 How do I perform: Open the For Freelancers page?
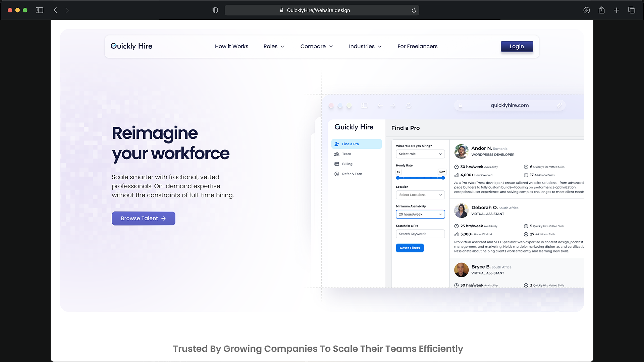(417, 46)
